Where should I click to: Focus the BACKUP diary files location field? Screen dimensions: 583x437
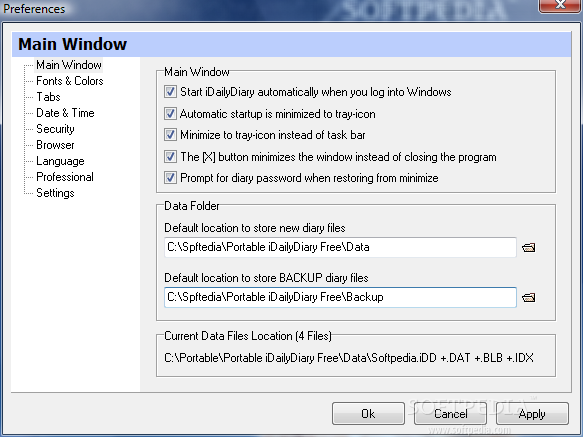click(x=340, y=297)
